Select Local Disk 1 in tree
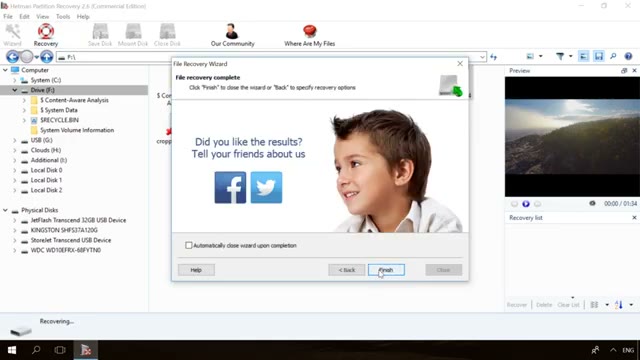Image resolution: width=640 pixels, height=360 pixels. (46, 180)
